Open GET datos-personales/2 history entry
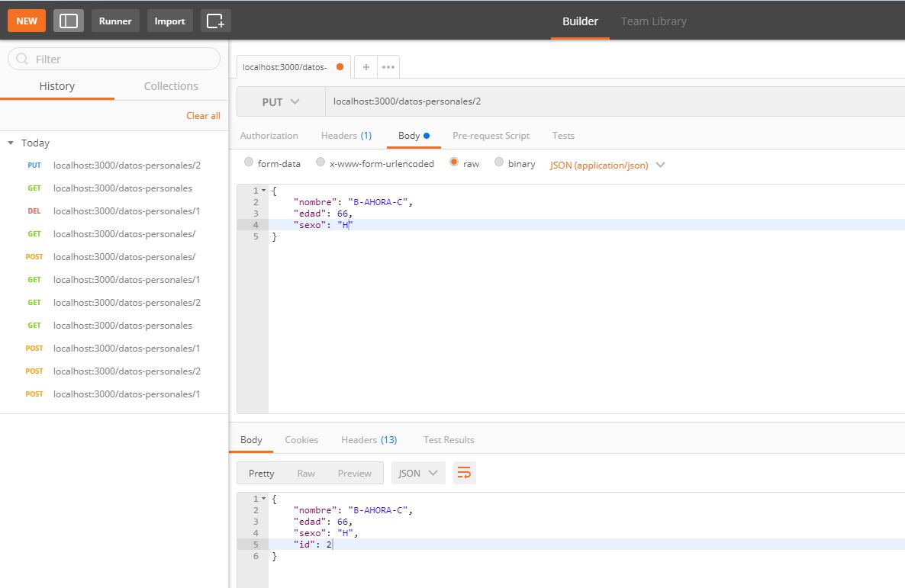 click(x=114, y=302)
